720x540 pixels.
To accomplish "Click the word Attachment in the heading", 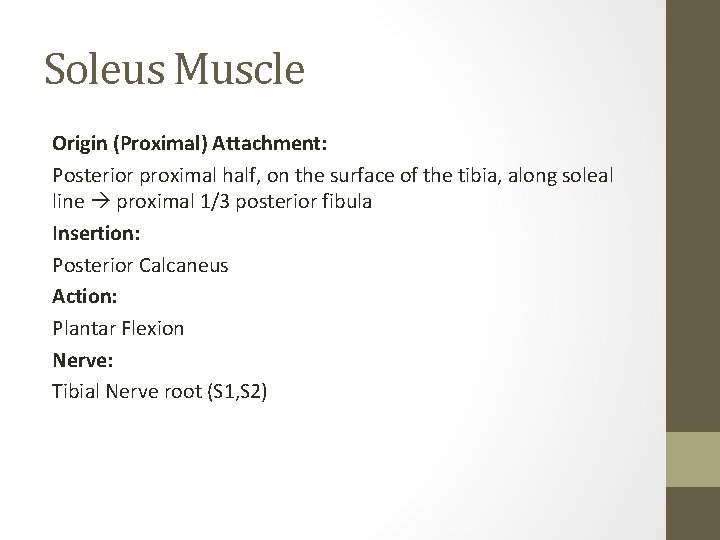I will pos(270,144).
